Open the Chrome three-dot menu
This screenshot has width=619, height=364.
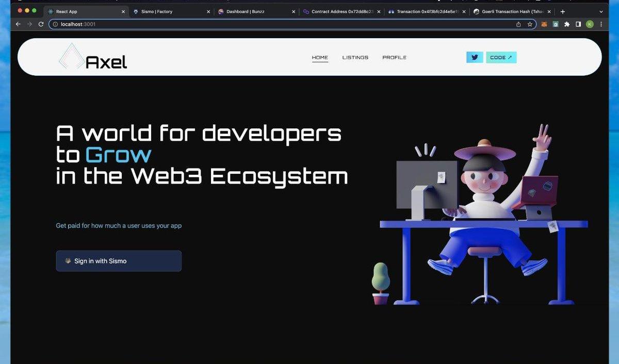coord(601,24)
